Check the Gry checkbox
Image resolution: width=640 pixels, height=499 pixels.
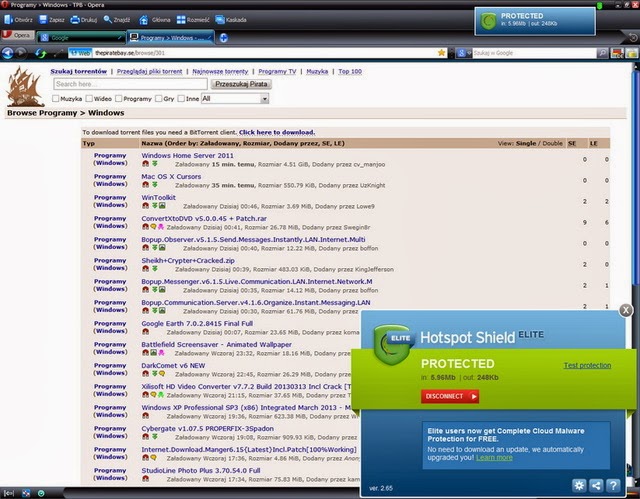[158, 98]
